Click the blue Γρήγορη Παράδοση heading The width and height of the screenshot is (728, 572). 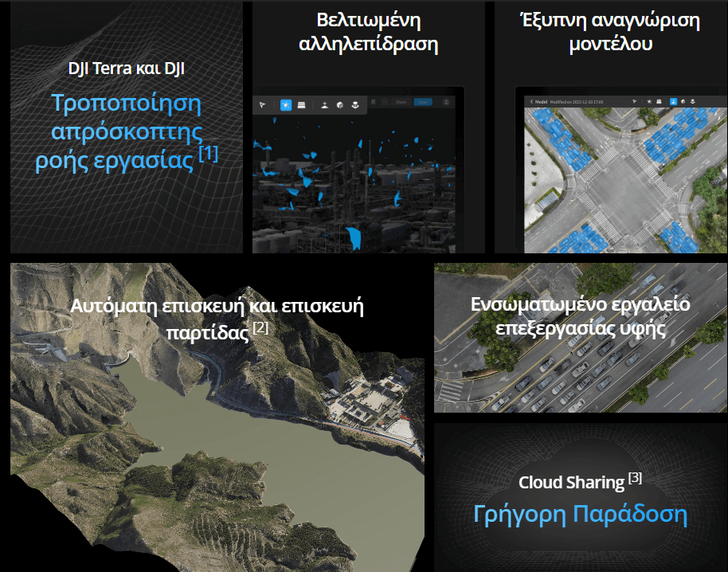[x=580, y=515]
